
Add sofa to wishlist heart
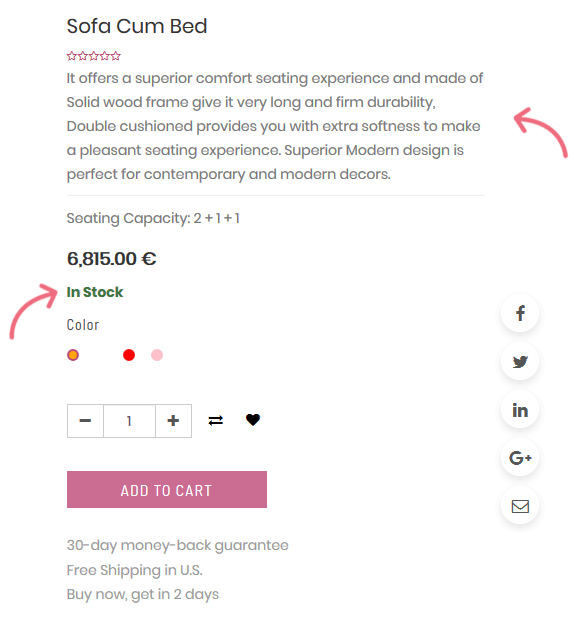click(253, 420)
